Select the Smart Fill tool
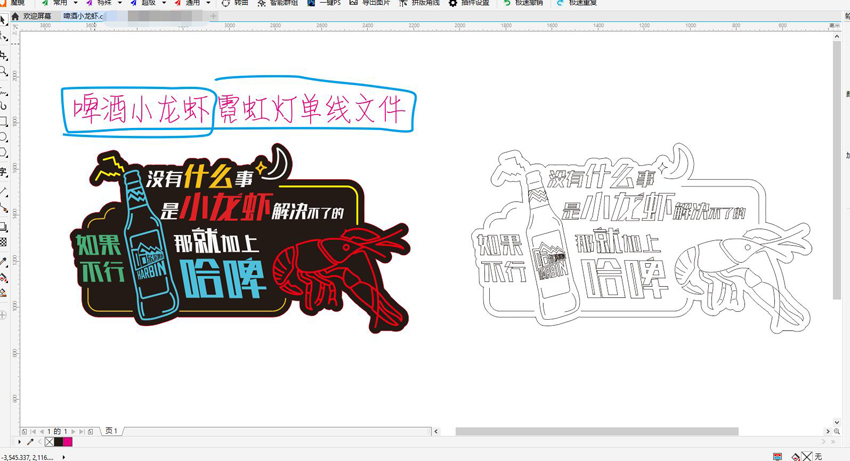 point(3,293)
